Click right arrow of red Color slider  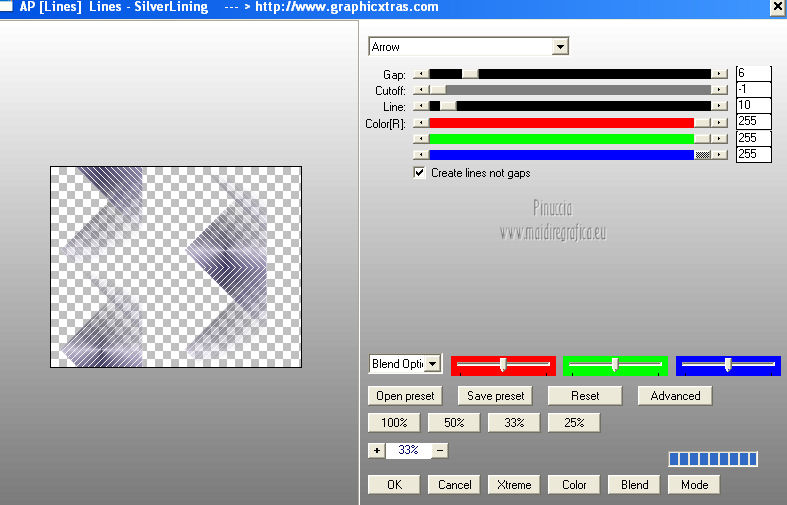coord(719,123)
